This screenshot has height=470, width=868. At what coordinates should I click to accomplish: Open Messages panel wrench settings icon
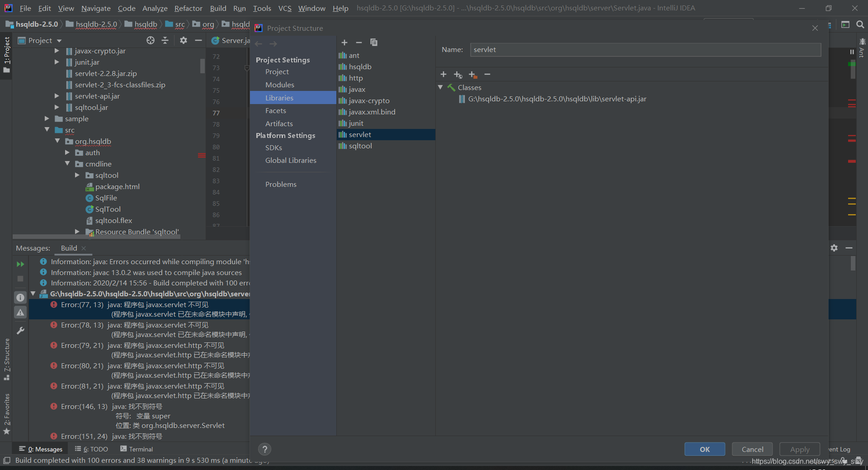pos(20,331)
